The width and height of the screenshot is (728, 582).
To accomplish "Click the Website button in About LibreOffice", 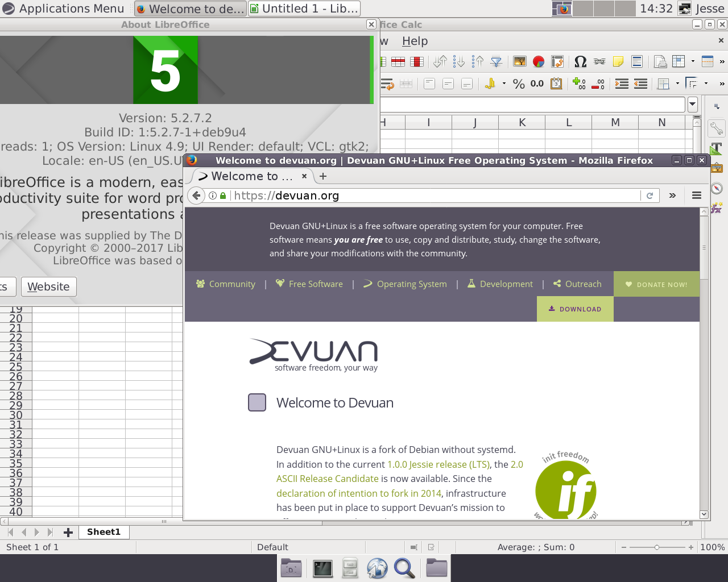I will pyautogui.click(x=48, y=286).
